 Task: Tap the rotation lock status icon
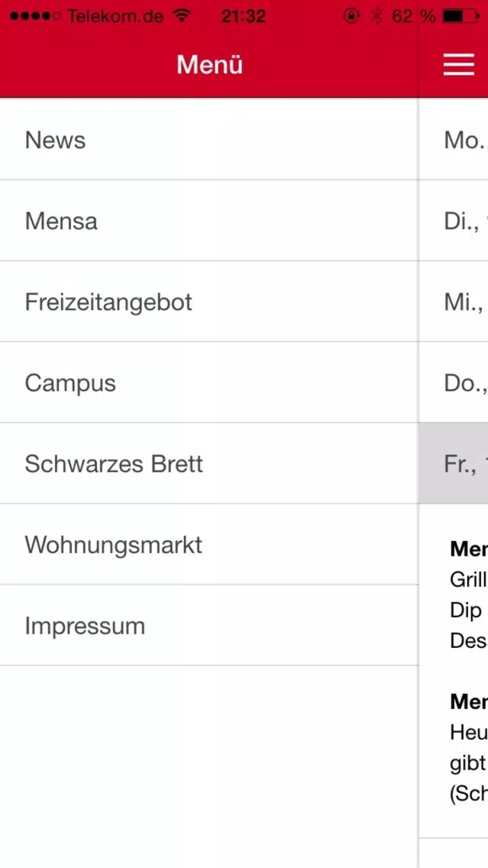351,16
